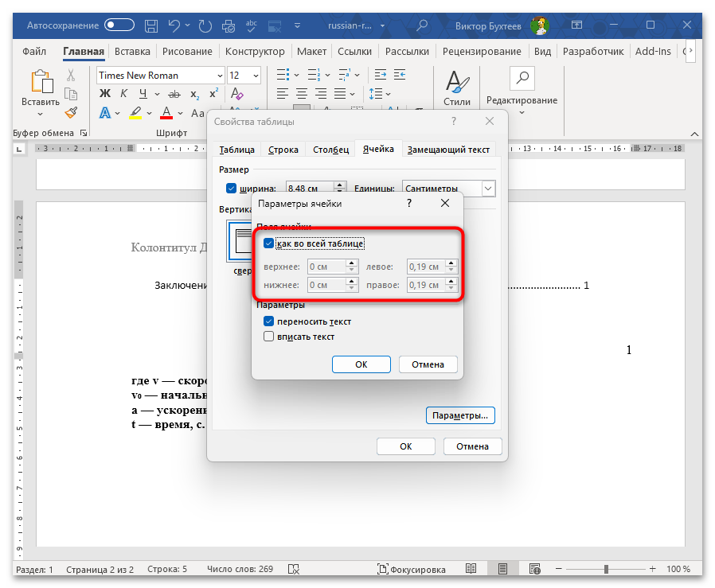This screenshot has width=715, height=588.
Task: Click the Strikethrough (ab) icon
Action: click(x=174, y=95)
